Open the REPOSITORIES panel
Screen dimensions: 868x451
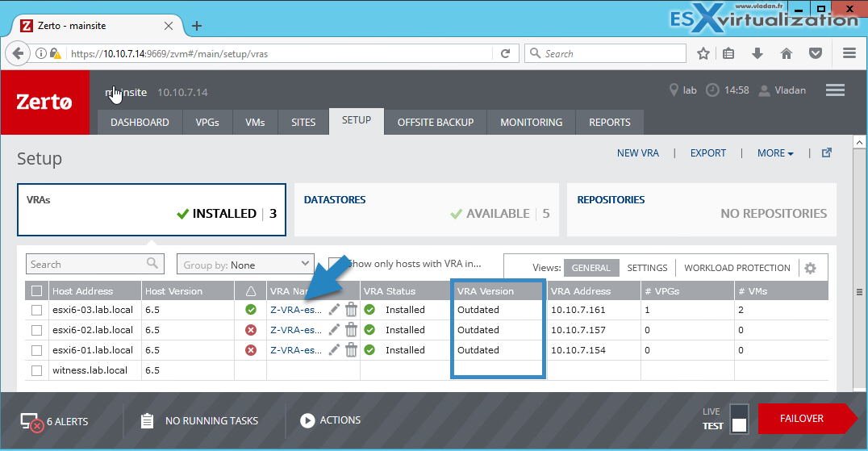point(701,210)
